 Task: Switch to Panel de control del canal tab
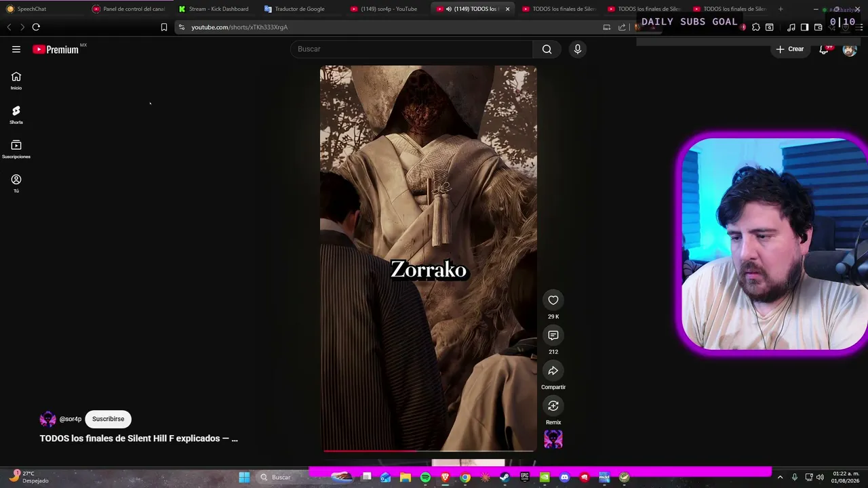pos(130,9)
